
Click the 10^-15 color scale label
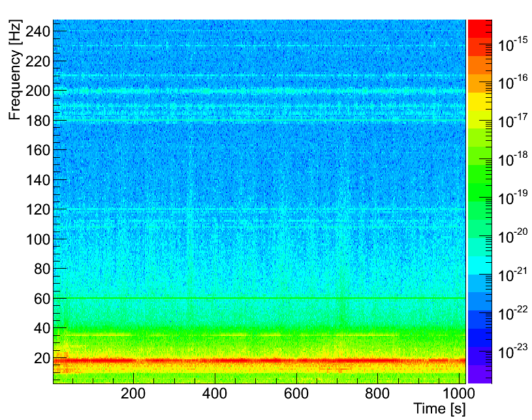pyautogui.click(x=512, y=44)
